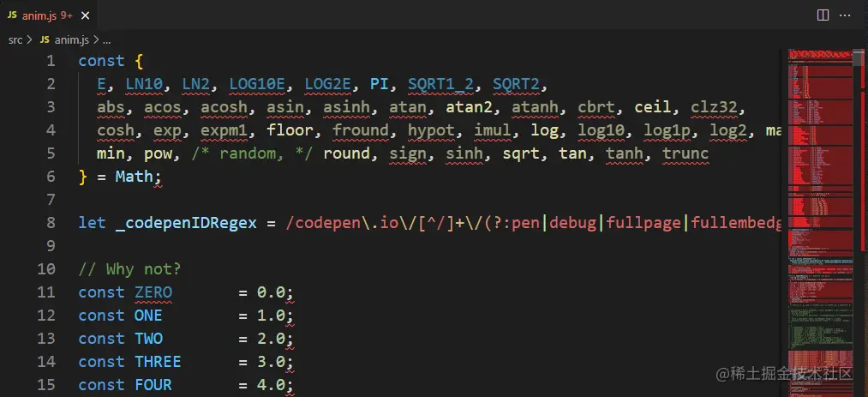Click the THREE constant name
The height and width of the screenshot is (397, 868).
click(x=158, y=362)
